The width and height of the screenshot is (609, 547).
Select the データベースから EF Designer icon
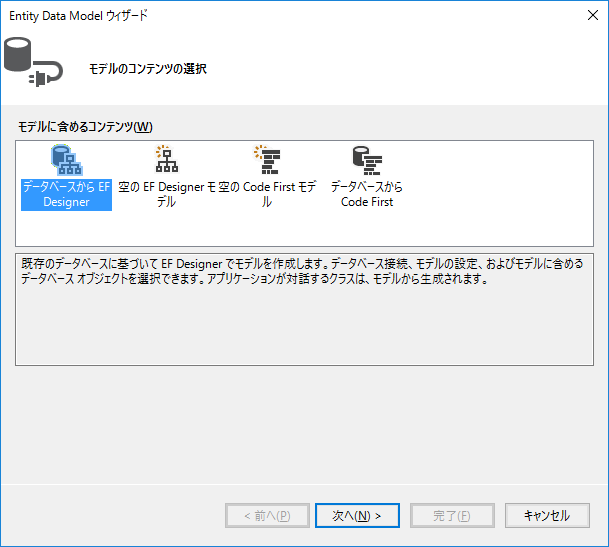click(66, 160)
